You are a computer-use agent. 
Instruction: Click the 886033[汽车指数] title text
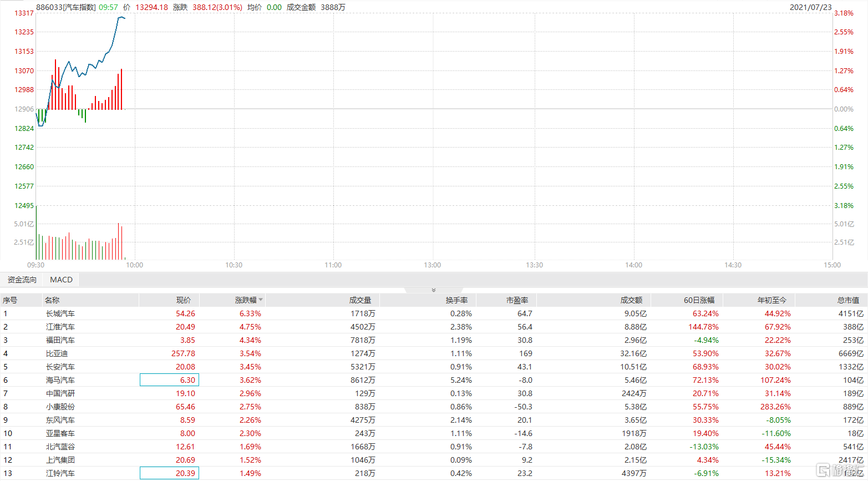[x=66, y=7]
